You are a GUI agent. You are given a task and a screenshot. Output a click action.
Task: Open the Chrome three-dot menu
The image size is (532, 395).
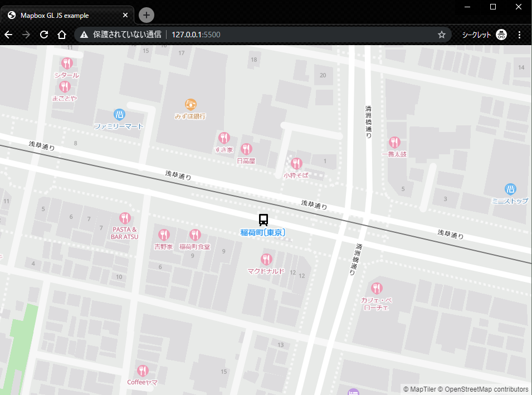pos(520,35)
